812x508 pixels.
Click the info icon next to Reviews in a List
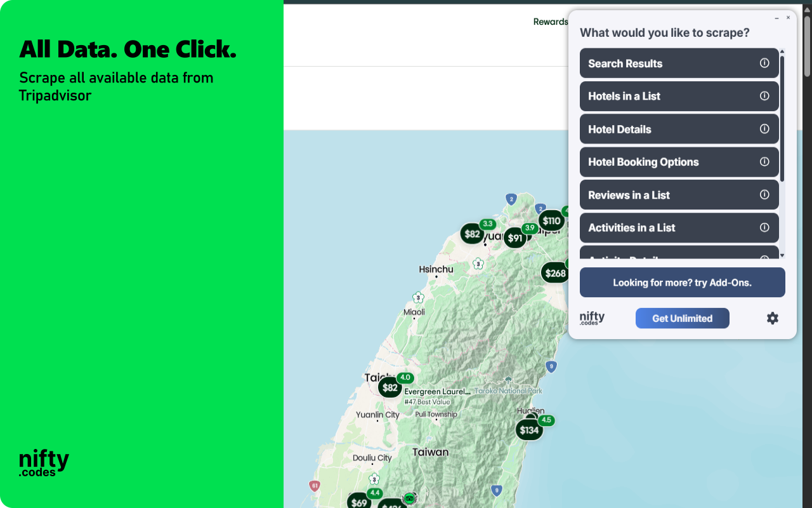coord(766,194)
